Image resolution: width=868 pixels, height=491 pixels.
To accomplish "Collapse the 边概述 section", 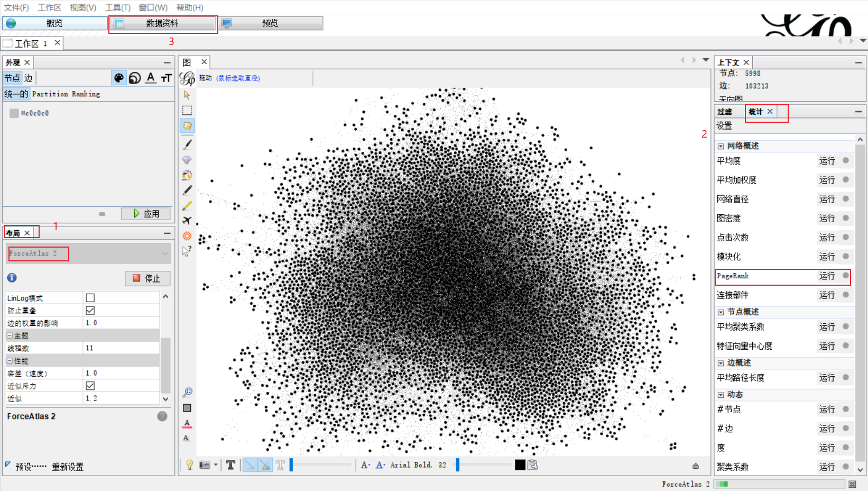I will 721,363.
